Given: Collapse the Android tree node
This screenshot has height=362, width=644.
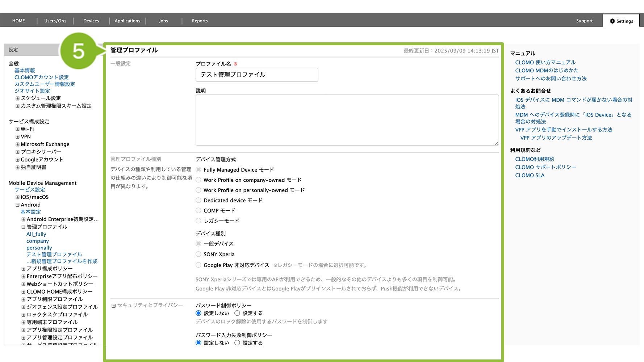Looking at the screenshot, I should click(x=17, y=205).
